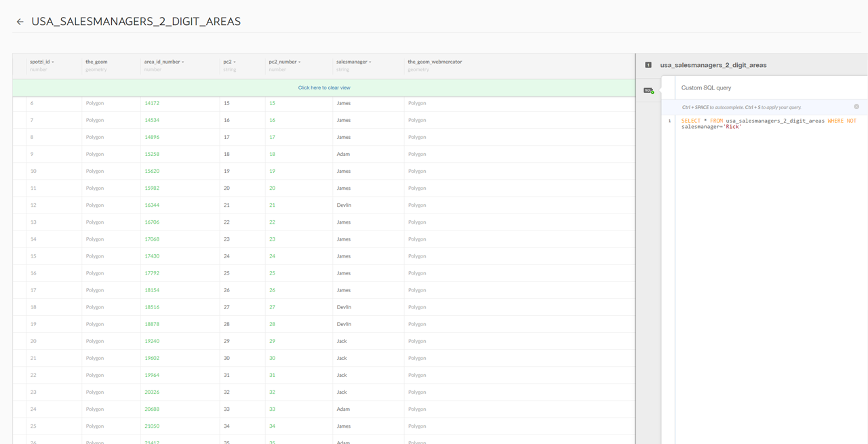The height and width of the screenshot is (444, 868).
Task: Click the the_geom_webmercator column header
Action: click(435, 62)
